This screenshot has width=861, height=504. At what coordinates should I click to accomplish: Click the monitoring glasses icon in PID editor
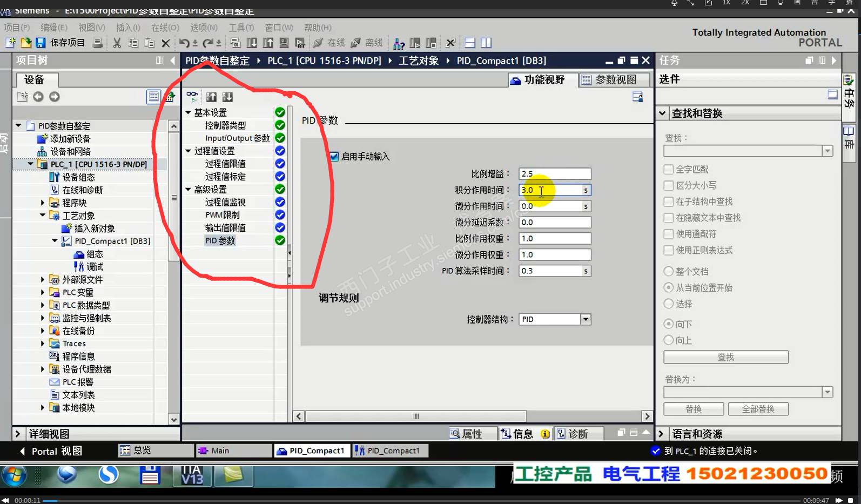tap(192, 96)
